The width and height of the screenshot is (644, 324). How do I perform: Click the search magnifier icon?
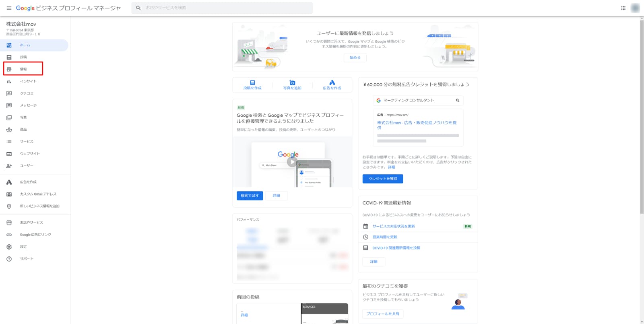138,8
